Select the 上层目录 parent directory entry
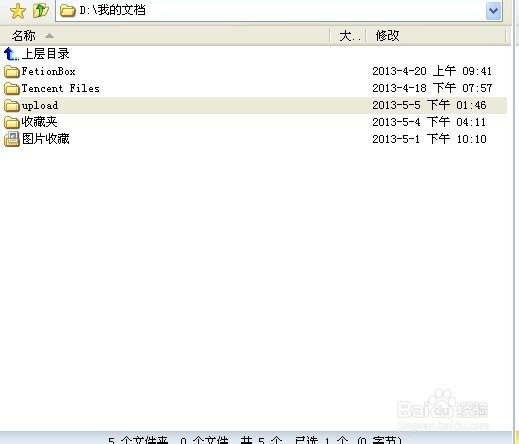 46,54
